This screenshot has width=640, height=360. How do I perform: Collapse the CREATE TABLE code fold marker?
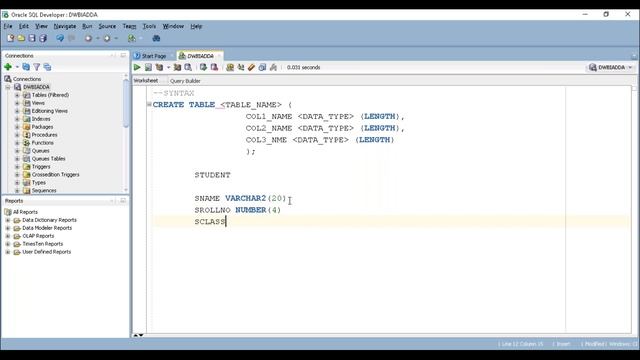(x=149, y=104)
